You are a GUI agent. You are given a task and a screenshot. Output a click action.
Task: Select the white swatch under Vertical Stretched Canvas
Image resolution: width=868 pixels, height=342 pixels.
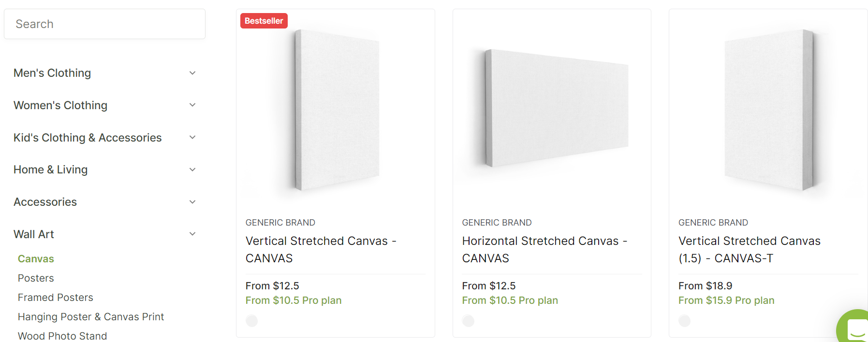pos(251,320)
